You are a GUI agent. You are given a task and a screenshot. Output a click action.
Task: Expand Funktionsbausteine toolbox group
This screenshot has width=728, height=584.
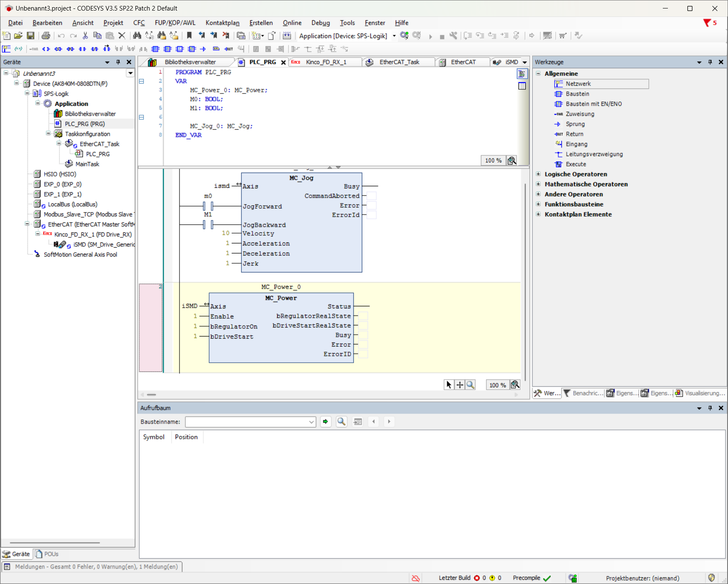click(538, 204)
